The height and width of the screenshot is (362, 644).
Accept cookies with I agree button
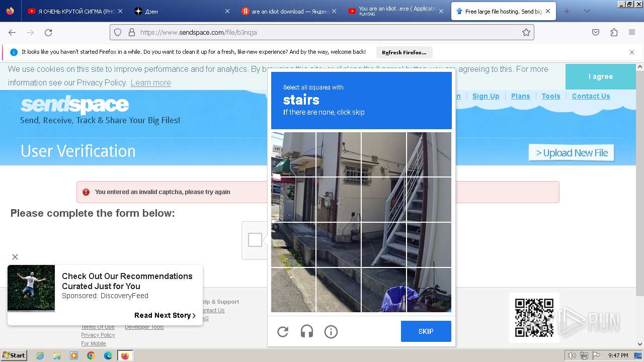click(x=601, y=76)
